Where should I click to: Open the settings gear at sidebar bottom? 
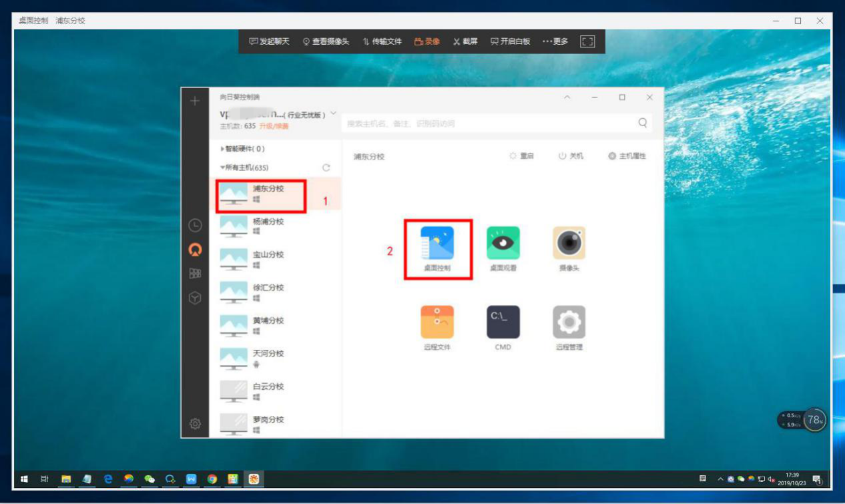[195, 423]
